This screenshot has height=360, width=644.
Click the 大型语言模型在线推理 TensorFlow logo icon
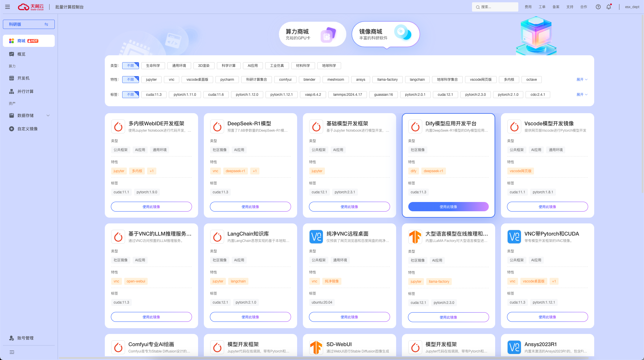(415, 237)
